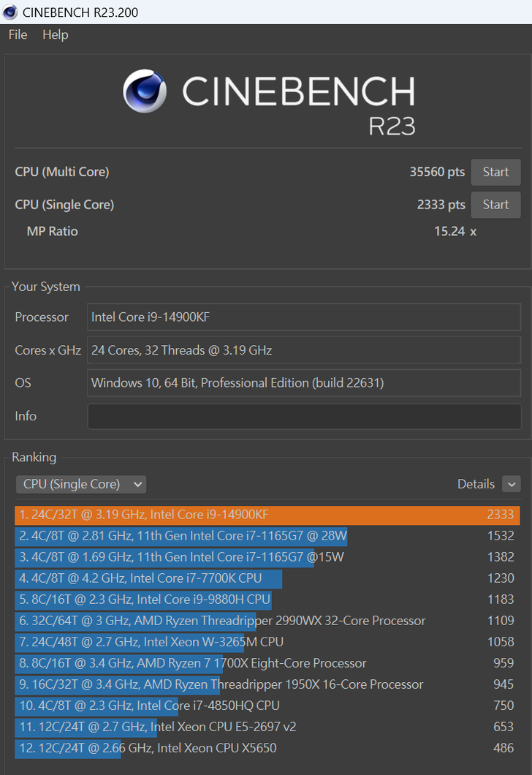The image size is (532, 775).
Task: Start the CPU Multi Core test
Action: click(495, 173)
